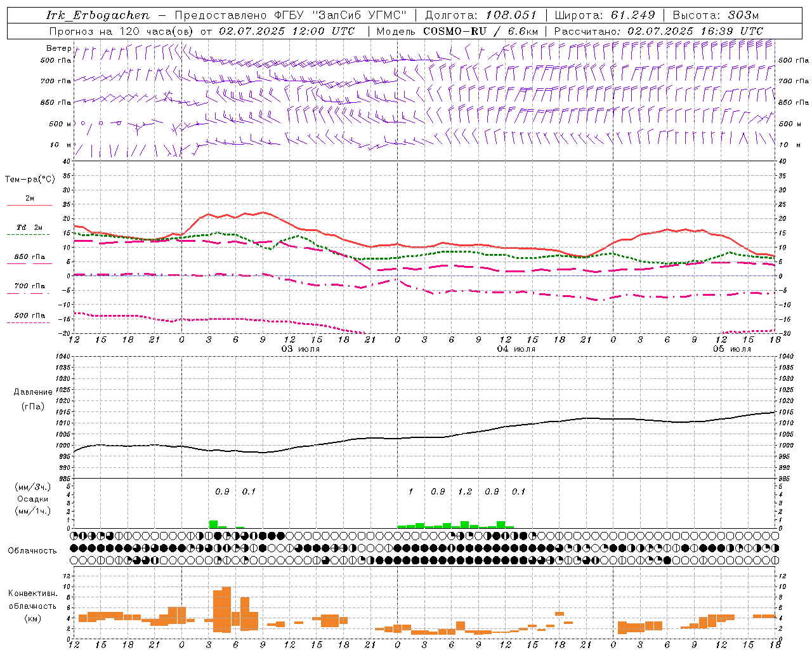Click the model label "COSMO-RU / 6.6км"
Image resolution: width=812 pixels, height=650 pixels.
pos(481,31)
